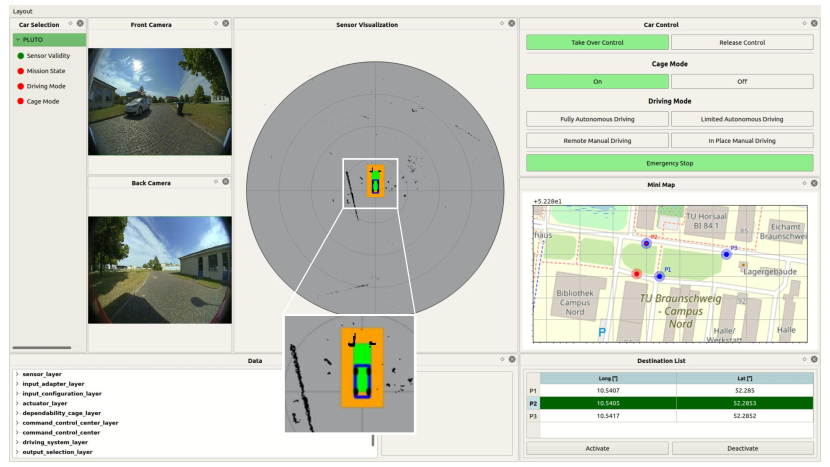Sort by Lat column header
Viewport: 830px width, 467px height.
click(745, 378)
